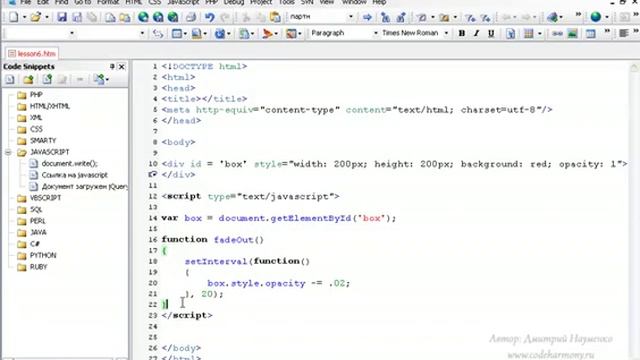Save the file with the floppy disk icon
This screenshot has width=640, height=360.
point(62,17)
